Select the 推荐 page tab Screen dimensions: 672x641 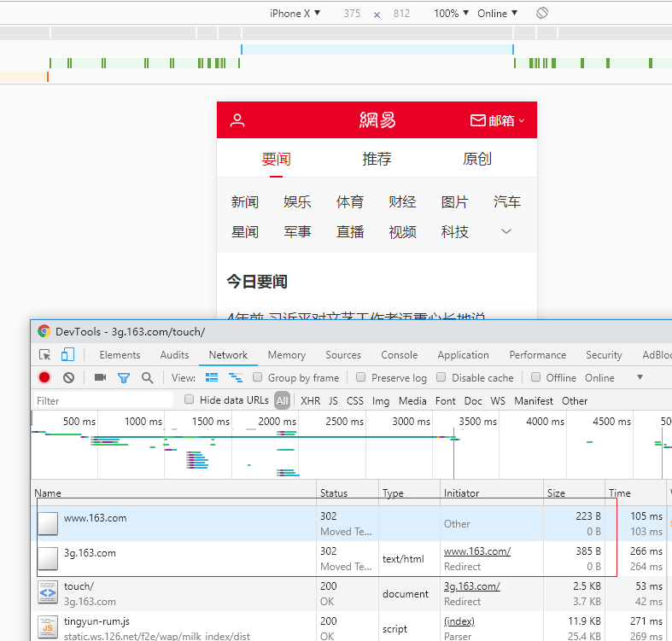[377, 159]
